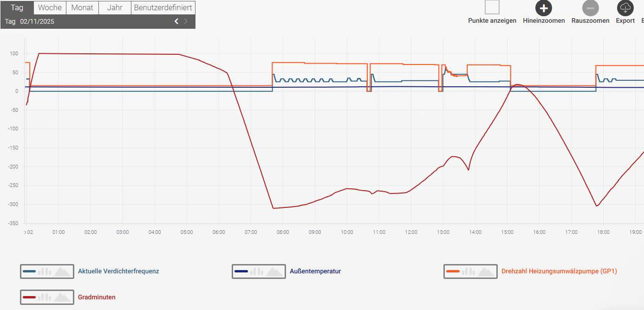The image size is (644, 310).
Task: Click the Aktuelle Verdichterfrequenz legend label
Action: [x=118, y=271]
